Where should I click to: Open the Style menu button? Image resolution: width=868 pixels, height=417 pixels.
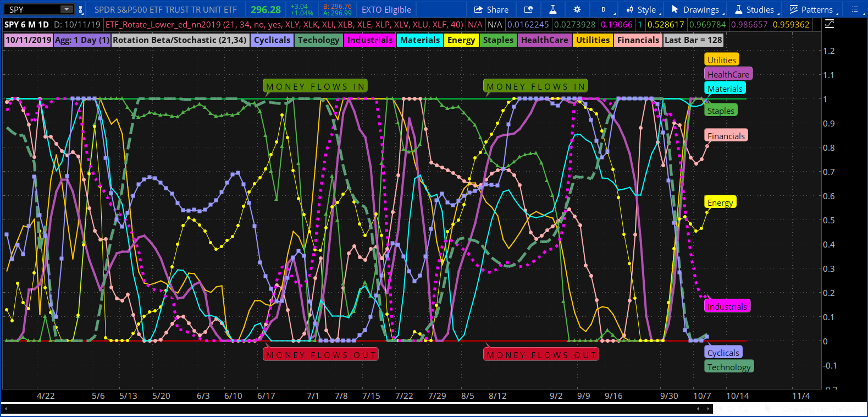click(x=641, y=9)
